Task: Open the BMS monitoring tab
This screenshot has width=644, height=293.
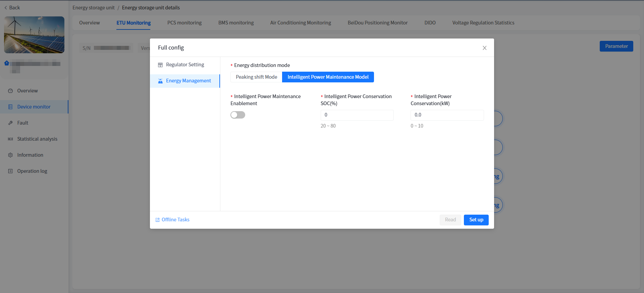Action: [x=236, y=23]
